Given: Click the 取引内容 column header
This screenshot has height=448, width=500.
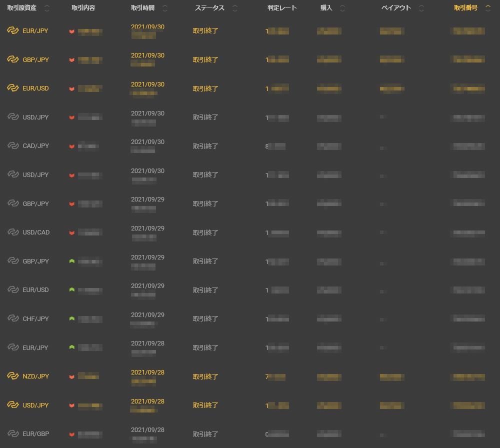Looking at the screenshot, I should click(x=84, y=8).
